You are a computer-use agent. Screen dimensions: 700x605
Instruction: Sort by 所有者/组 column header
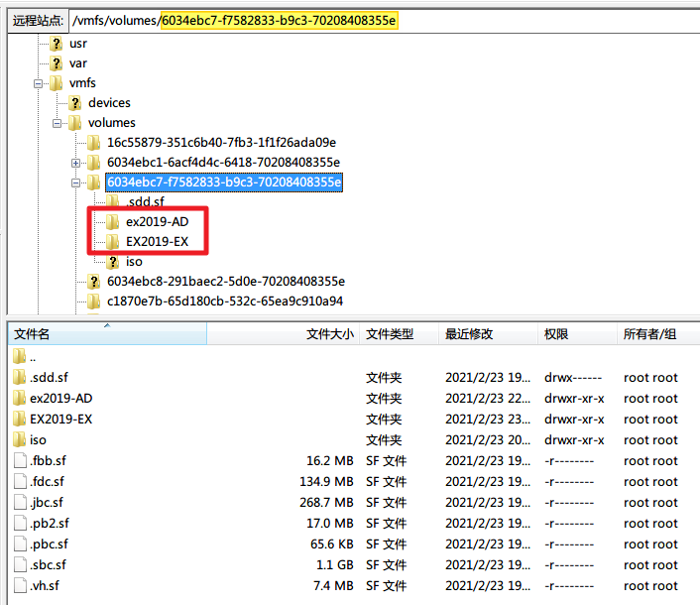coord(658,334)
